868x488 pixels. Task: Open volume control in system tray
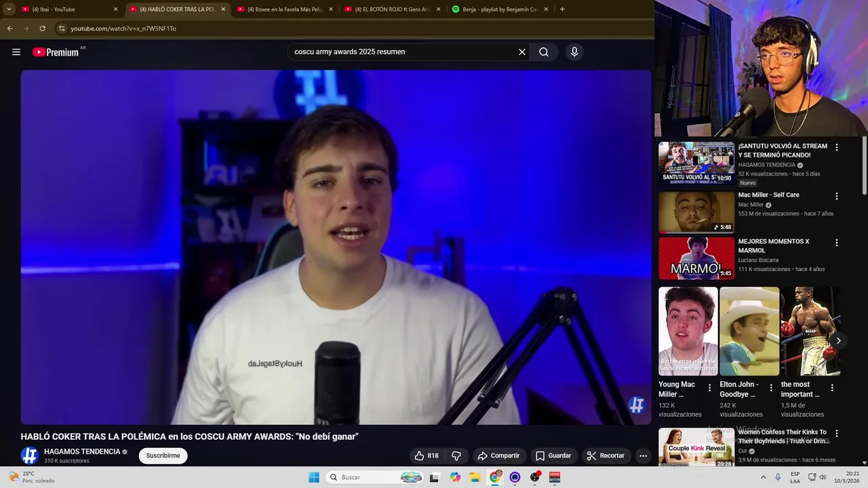pyautogui.click(x=823, y=477)
